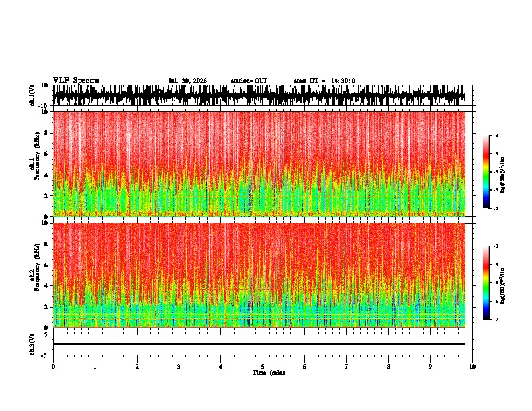This screenshot has height=411, width=532.
Task: Click the ch.1 color bar log(PSD) unit label
Action: click(503, 175)
